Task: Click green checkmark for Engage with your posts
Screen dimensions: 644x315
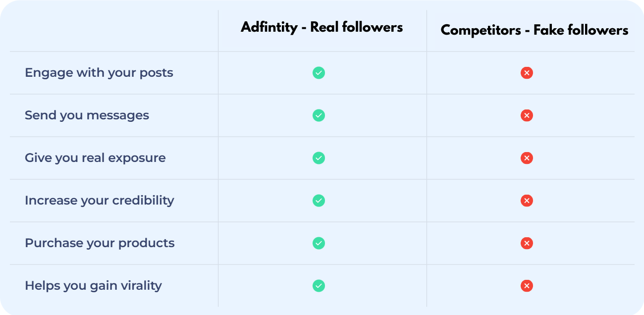Action: pyautogui.click(x=319, y=73)
